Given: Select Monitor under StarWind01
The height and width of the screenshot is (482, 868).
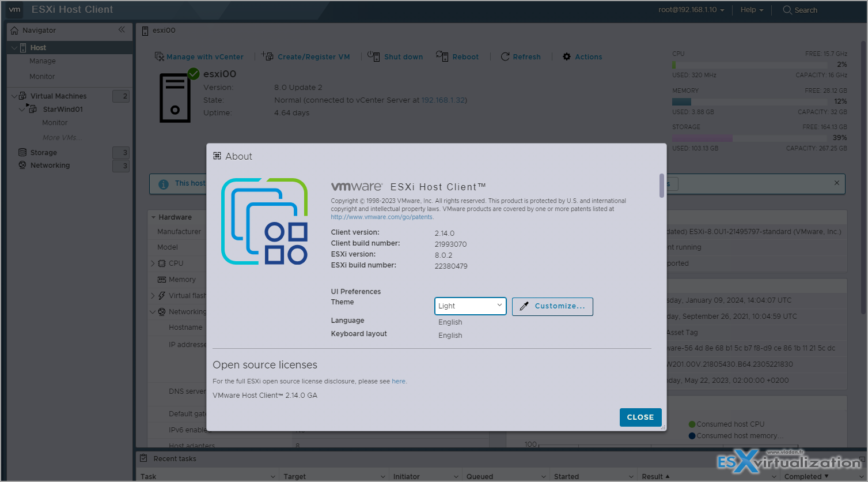Looking at the screenshot, I should pyautogui.click(x=55, y=123).
